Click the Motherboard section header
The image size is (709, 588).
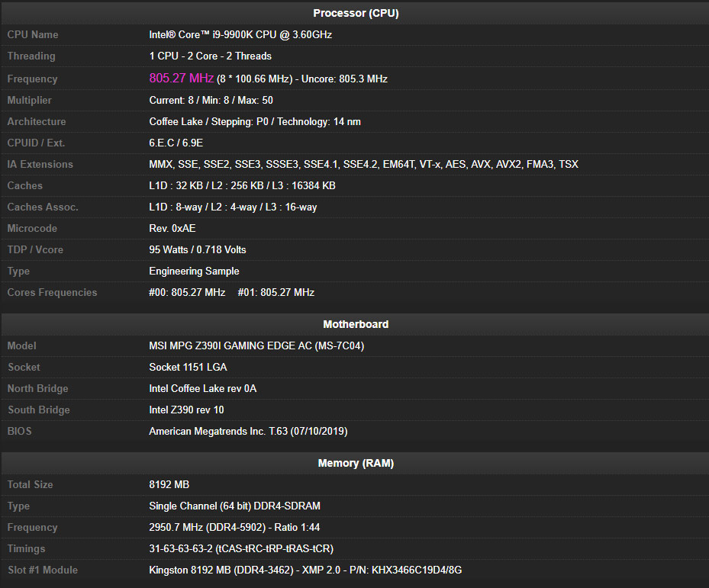356,325
